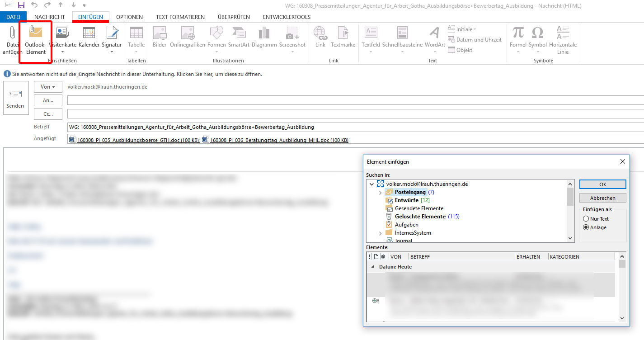Image resolution: width=644 pixels, height=340 pixels.
Task: Click the Bilder illustration icon
Action: coord(160,32)
